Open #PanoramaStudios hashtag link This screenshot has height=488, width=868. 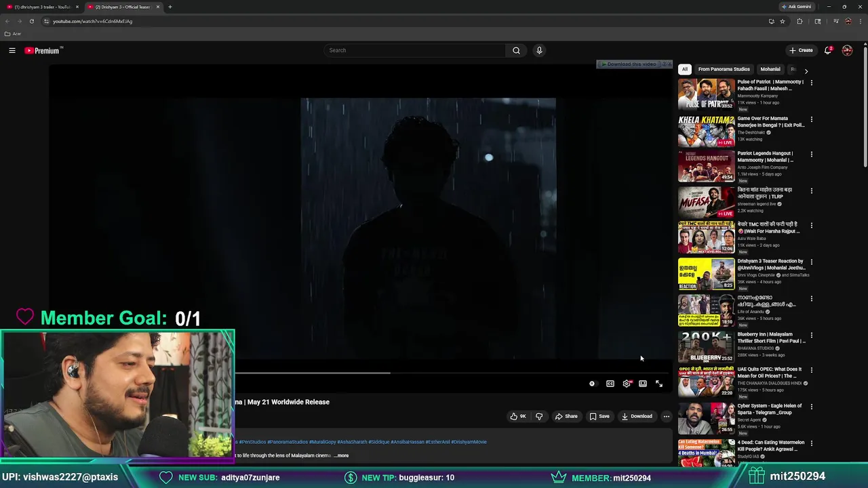click(288, 442)
